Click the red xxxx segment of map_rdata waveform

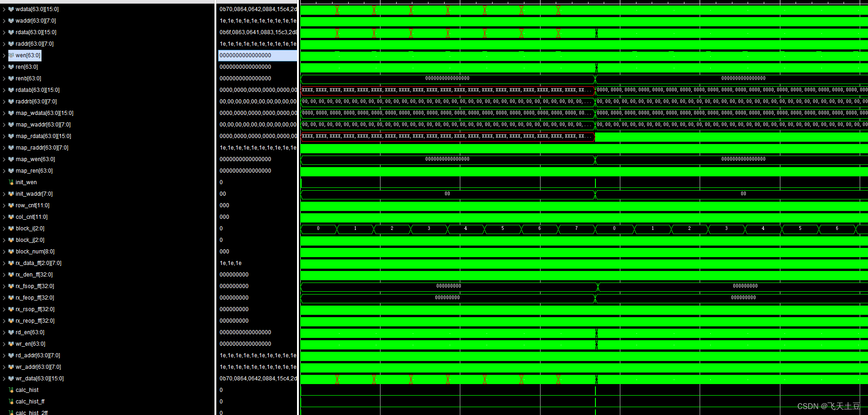point(447,136)
